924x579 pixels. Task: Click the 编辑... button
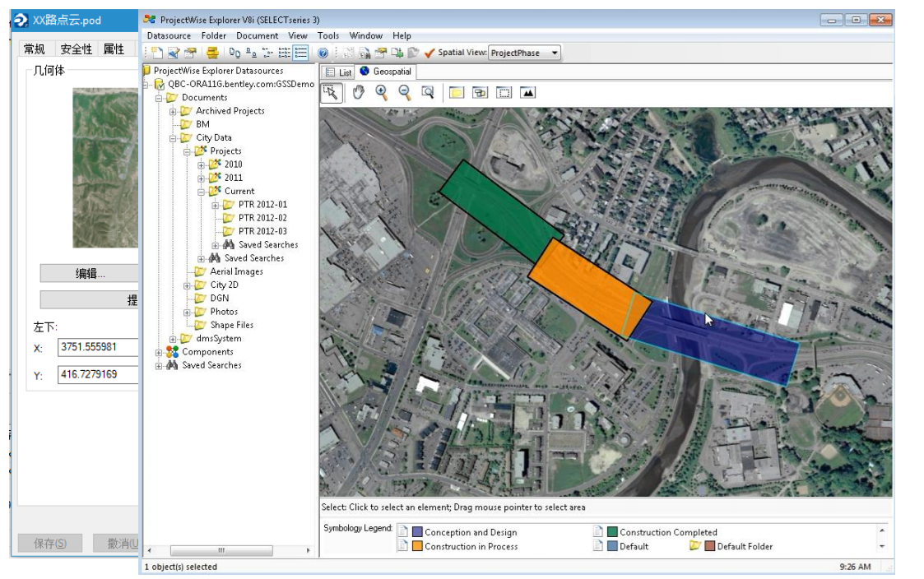pyautogui.click(x=89, y=273)
